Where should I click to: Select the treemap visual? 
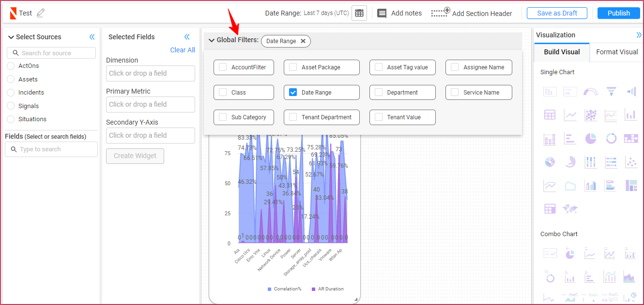click(631, 185)
